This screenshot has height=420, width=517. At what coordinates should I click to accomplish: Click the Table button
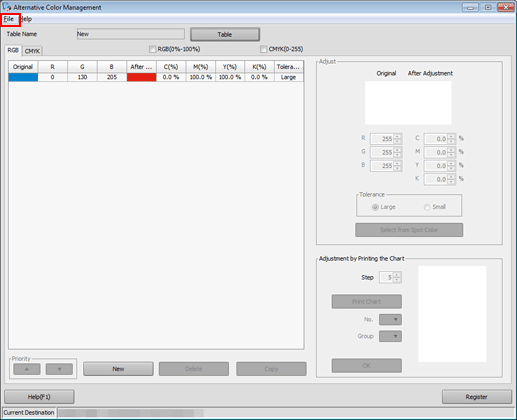[225, 34]
